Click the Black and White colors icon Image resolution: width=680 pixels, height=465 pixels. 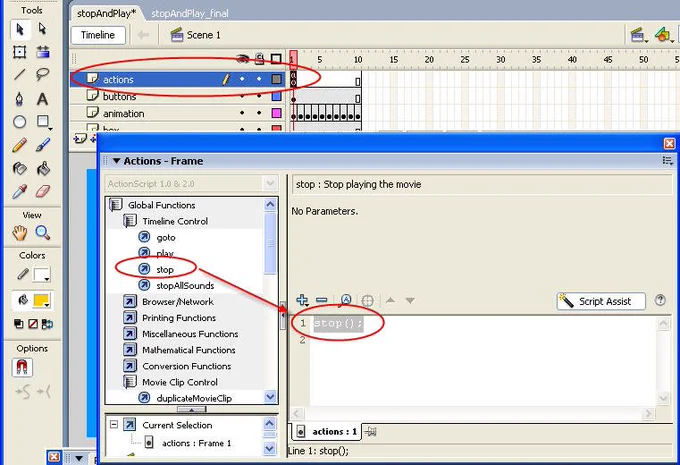[18, 324]
